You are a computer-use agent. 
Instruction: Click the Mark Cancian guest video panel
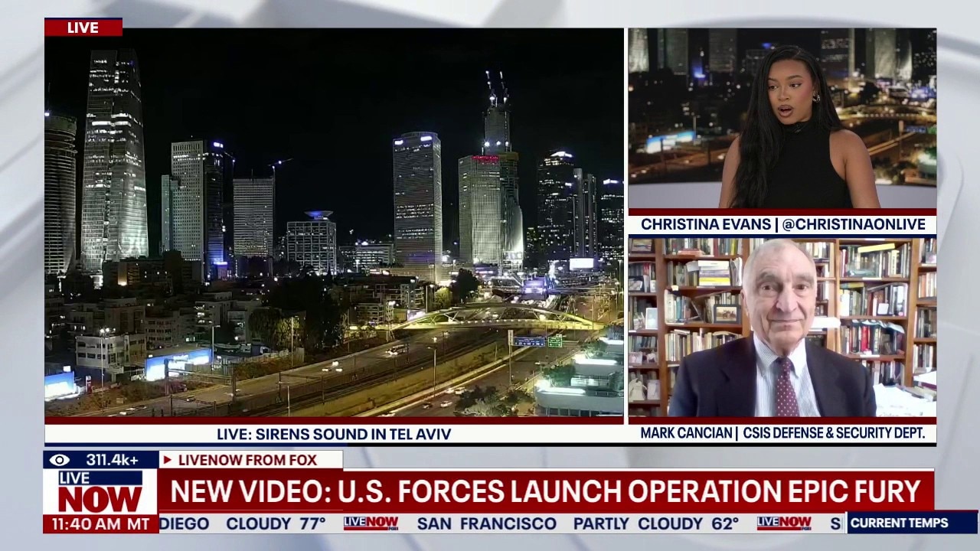click(782, 328)
